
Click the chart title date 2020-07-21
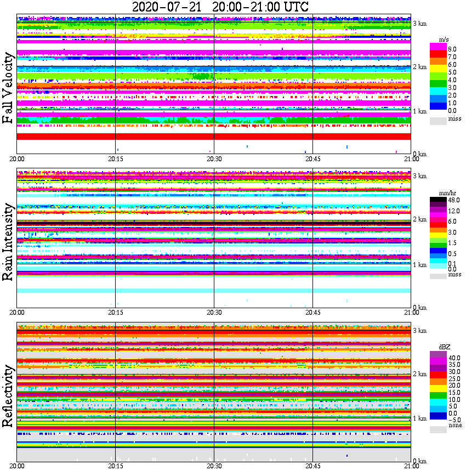(x=167, y=7)
